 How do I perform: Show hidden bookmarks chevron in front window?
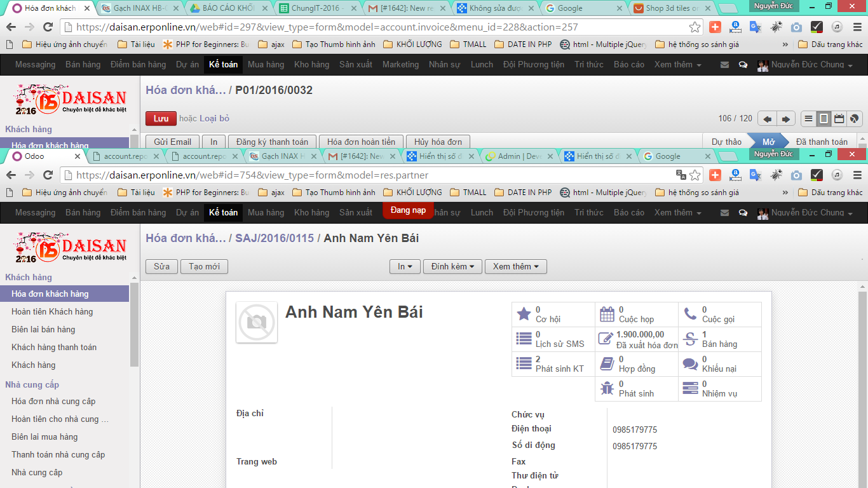(x=785, y=193)
